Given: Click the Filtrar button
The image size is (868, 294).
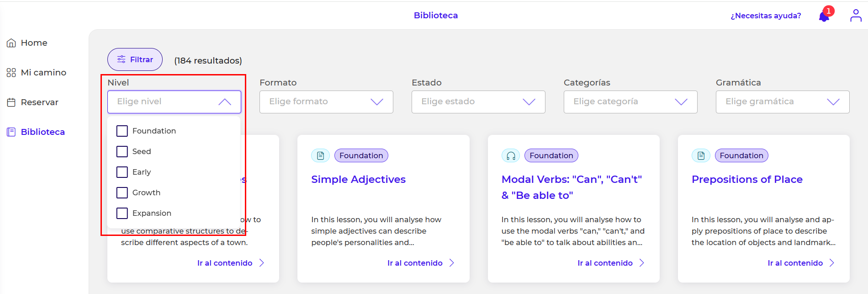Looking at the screenshot, I should 135,60.
